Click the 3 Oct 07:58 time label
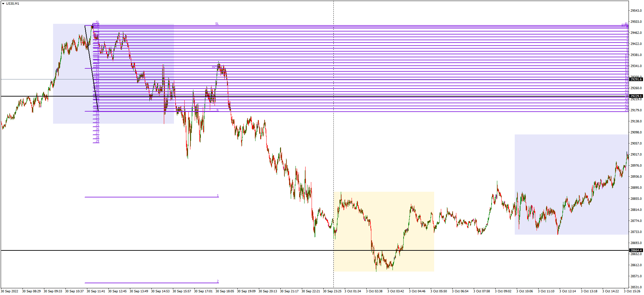The width and height of the screenshot is (644, 295). point(481,291)
